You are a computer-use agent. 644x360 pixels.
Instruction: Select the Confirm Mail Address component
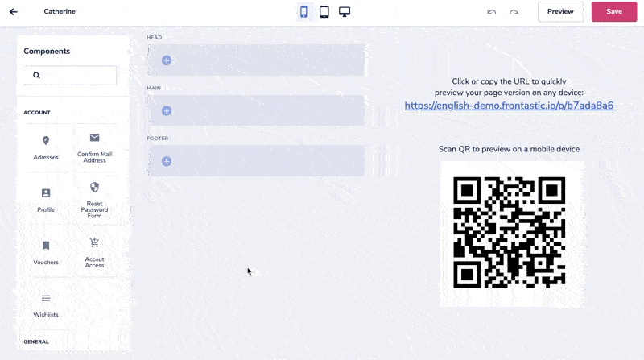point(94,148)
